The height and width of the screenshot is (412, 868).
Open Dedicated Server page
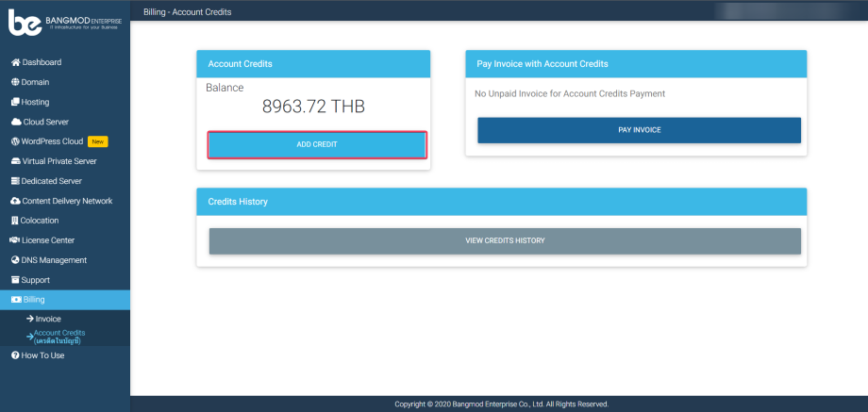pos(65,181)
